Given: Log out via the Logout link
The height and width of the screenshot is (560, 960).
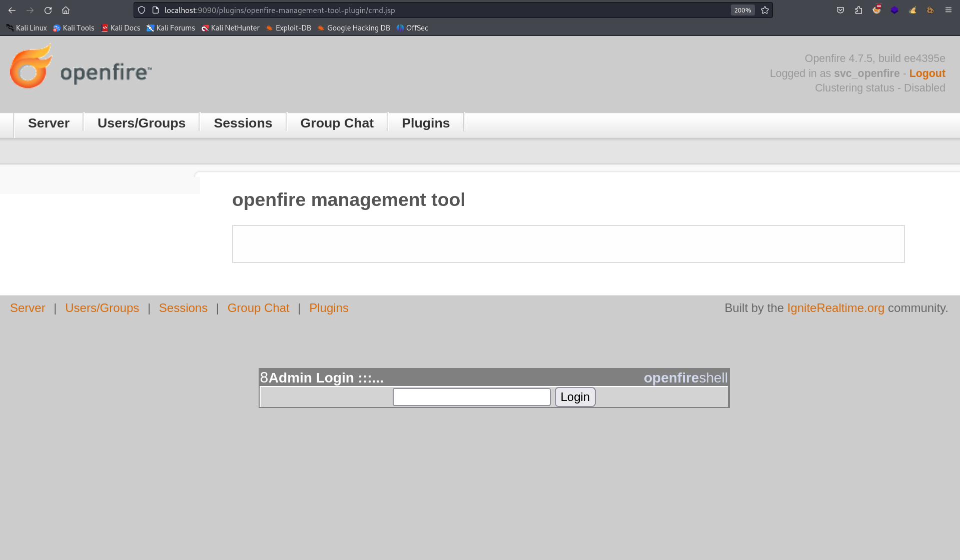Looking at the screenshot, I should [927, 73].
